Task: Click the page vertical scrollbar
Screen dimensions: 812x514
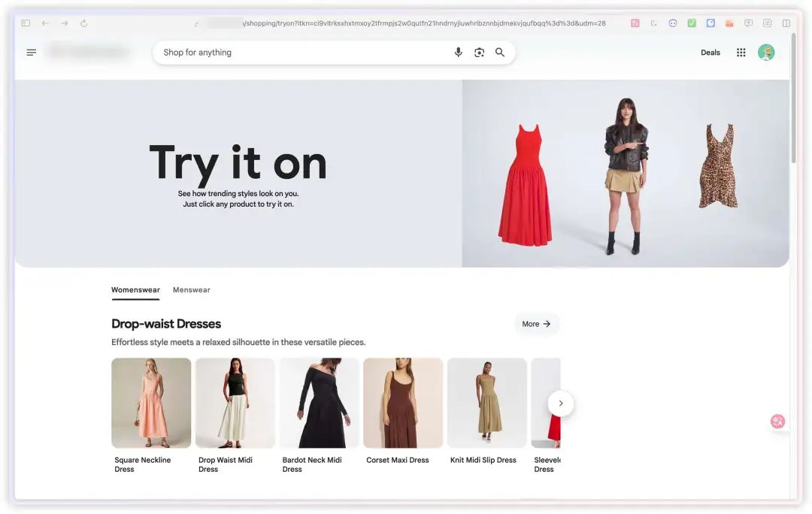Action: pyautogui.click(x=793, y=105)
